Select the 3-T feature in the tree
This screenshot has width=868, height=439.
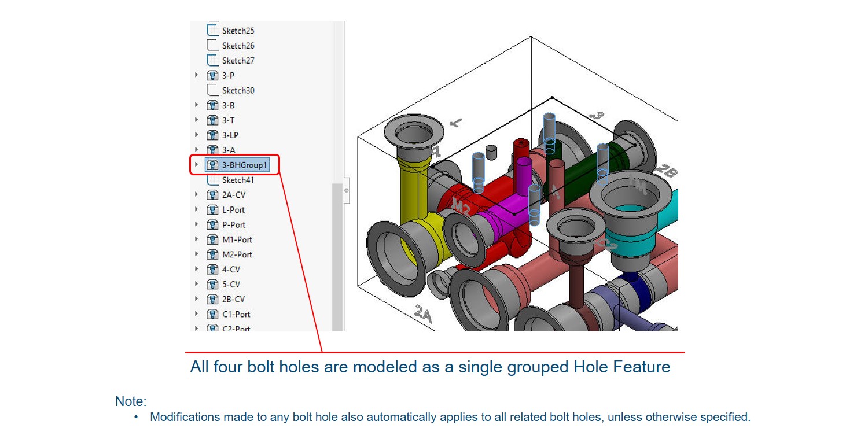pos(228,120)
